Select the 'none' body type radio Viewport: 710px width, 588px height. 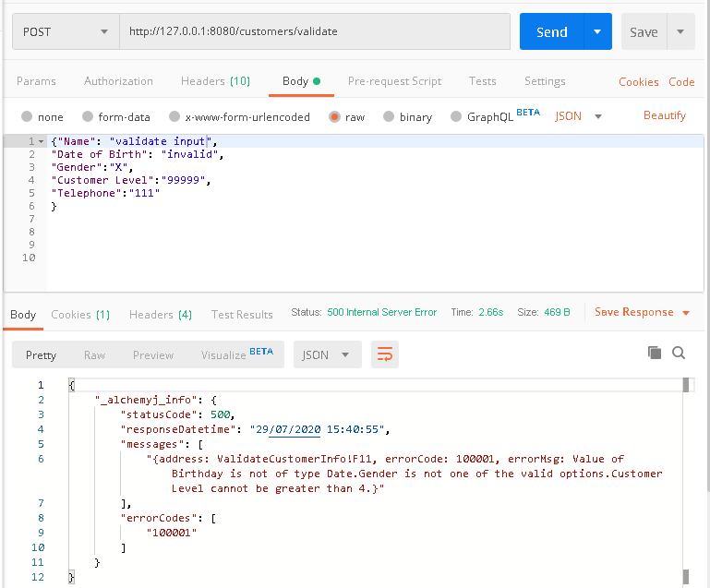[x=27, y=117]
